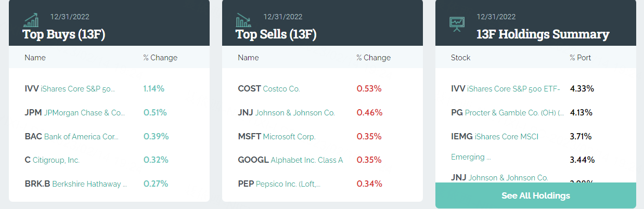Select the Pepsico PEP link

279,184
